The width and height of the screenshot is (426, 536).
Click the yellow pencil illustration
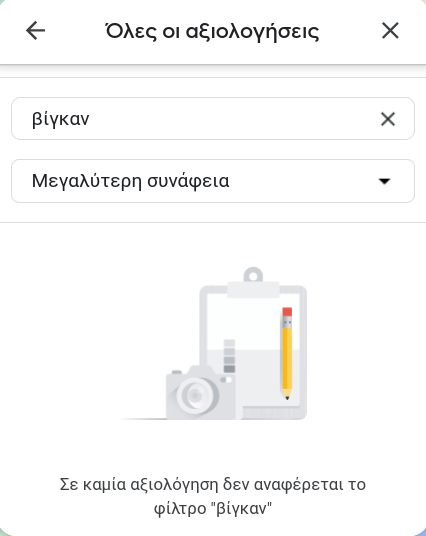[x=287, y=353]
